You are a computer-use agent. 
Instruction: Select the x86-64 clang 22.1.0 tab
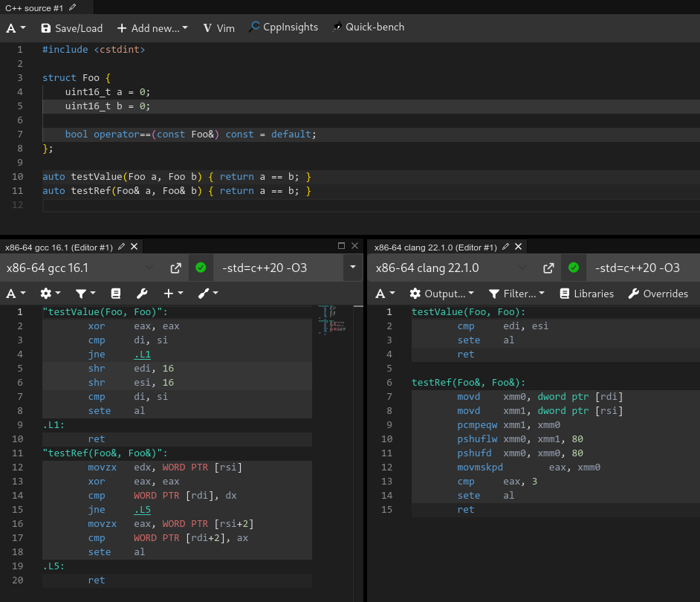435,247
